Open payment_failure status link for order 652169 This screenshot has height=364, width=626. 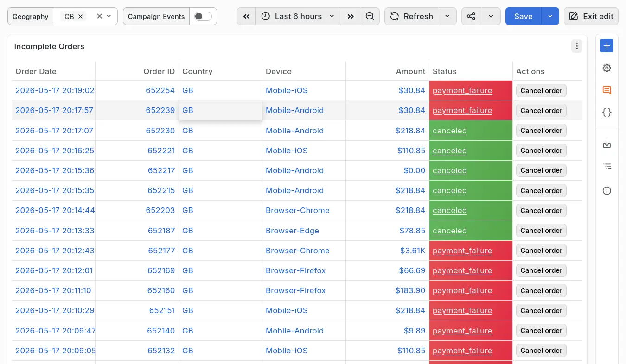coord(462,270)
